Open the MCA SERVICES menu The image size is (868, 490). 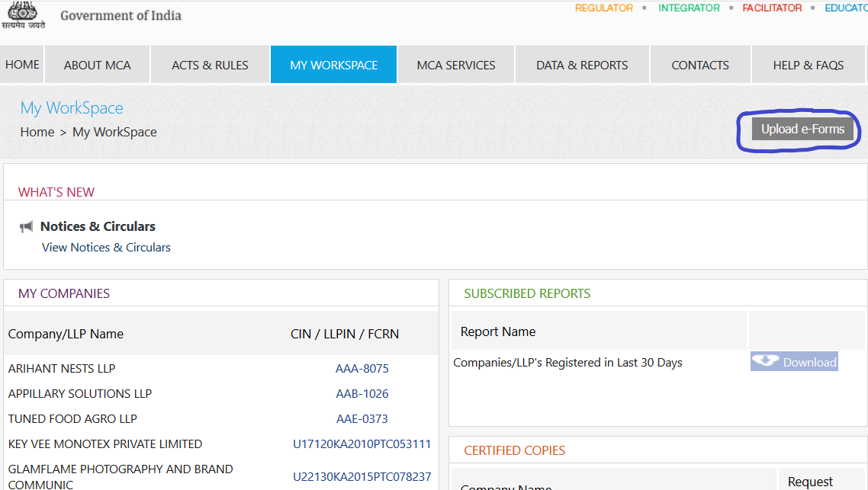(x=456, y=65)
